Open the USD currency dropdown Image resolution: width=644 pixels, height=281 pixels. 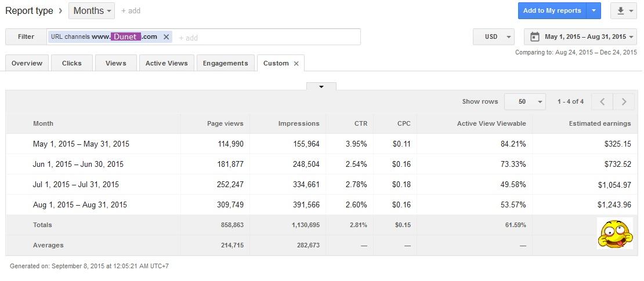[494, 37]
